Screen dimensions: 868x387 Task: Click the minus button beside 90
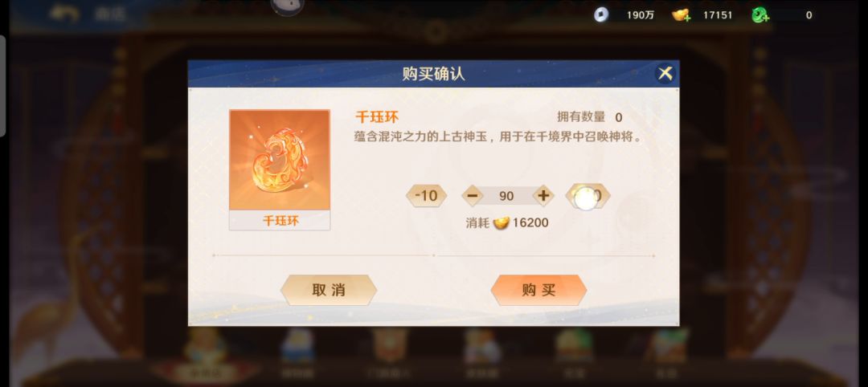pos(473,196)
